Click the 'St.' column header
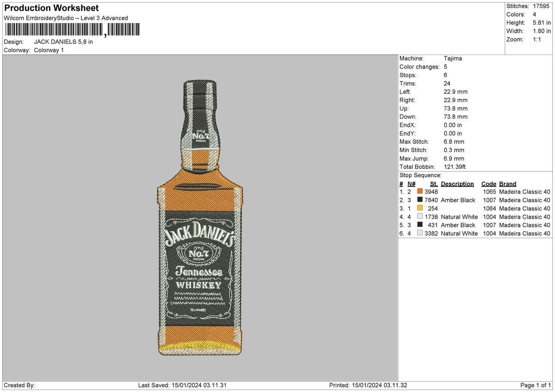This screenshot has height=392, width=555. point(434,184)
